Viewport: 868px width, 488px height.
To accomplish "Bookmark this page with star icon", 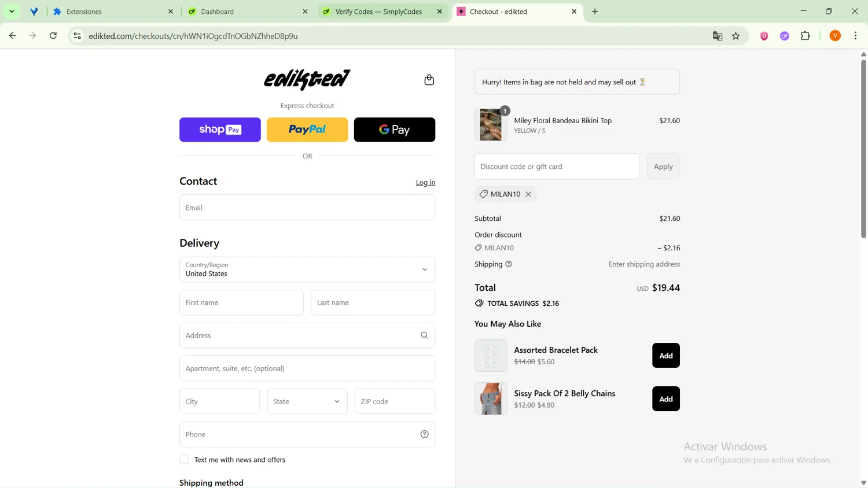I will click(x=736, y=36).
